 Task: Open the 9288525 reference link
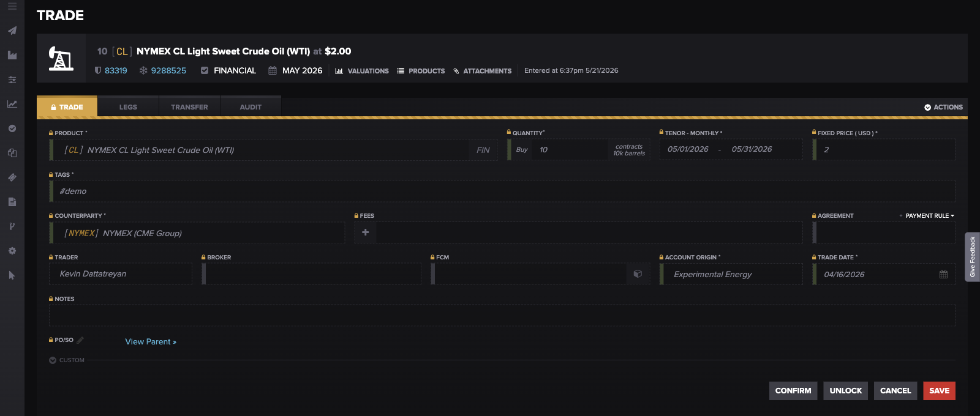pyautogui.click(x=168, y=70)
